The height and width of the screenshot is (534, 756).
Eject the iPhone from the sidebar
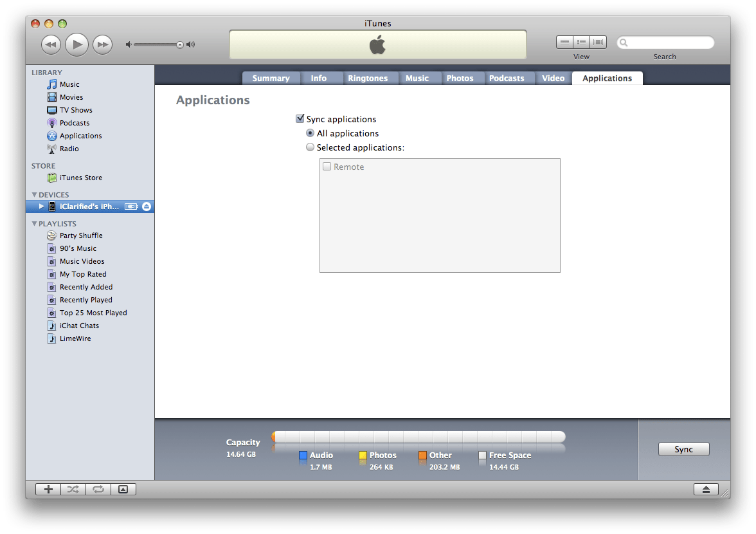pyautogui.click(x=147, y=207)
